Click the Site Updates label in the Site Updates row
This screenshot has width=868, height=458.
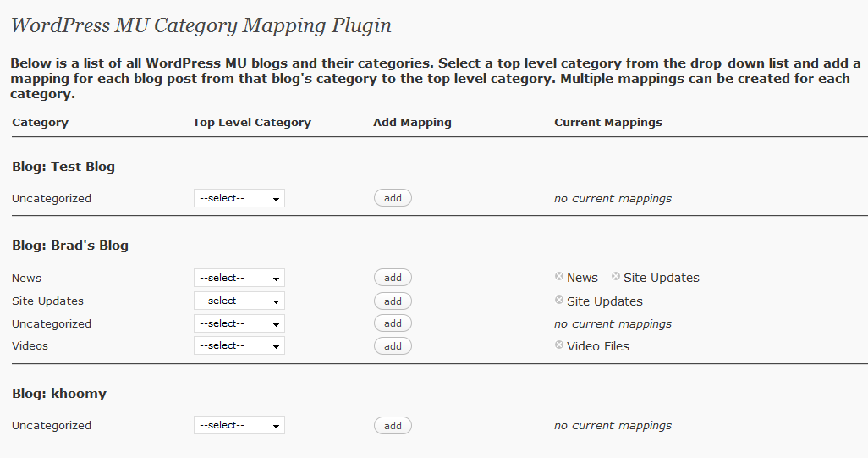[605, 301]
